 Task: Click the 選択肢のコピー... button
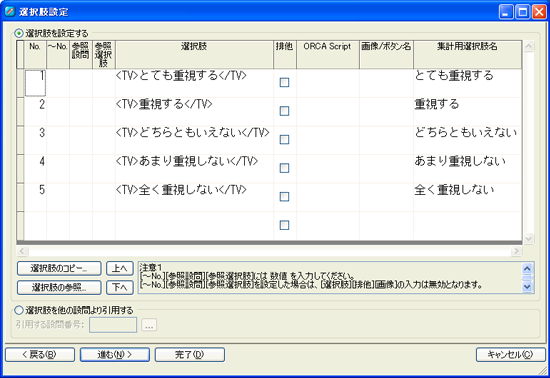click(x=59, y=269)
